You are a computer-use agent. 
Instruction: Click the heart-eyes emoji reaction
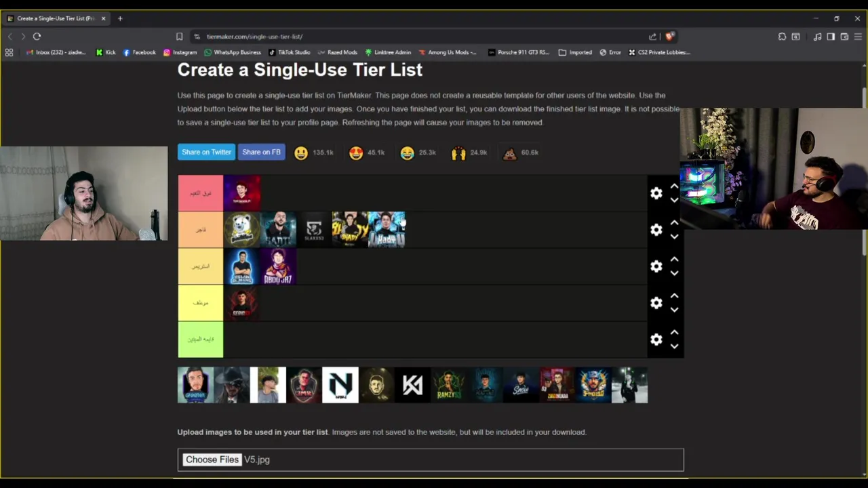pos(356,153)
